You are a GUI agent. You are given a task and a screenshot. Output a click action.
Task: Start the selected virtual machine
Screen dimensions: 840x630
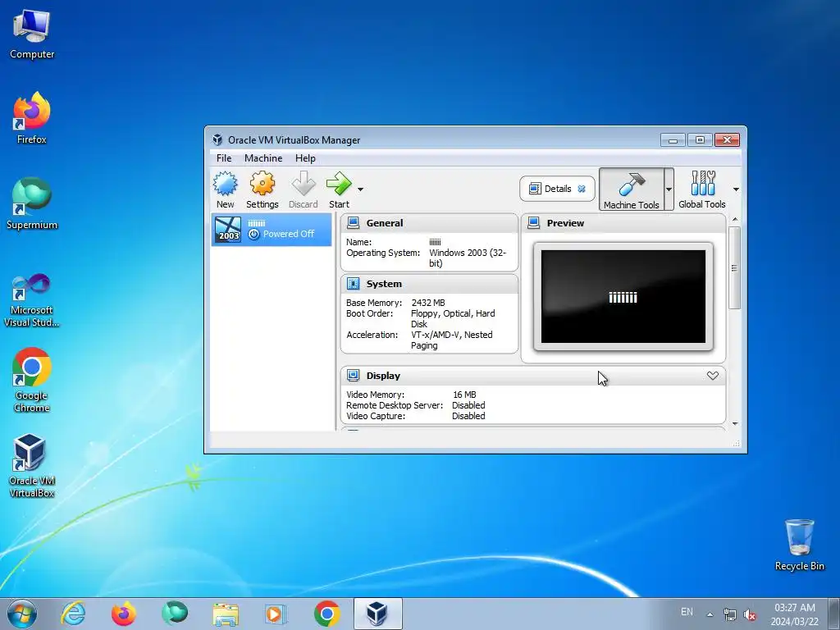tap(339, 189)
